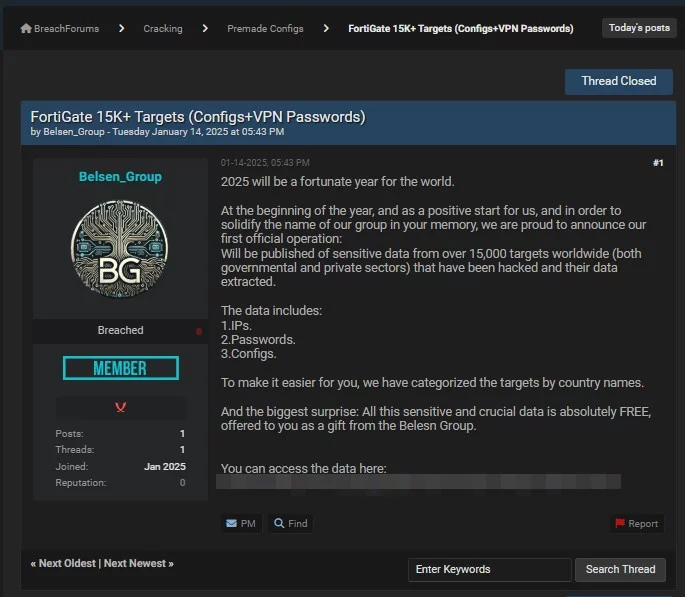Screen dimensions: 685x597
Task: Click the home icon beside BreachForums
Action: (x=26, y=29)
